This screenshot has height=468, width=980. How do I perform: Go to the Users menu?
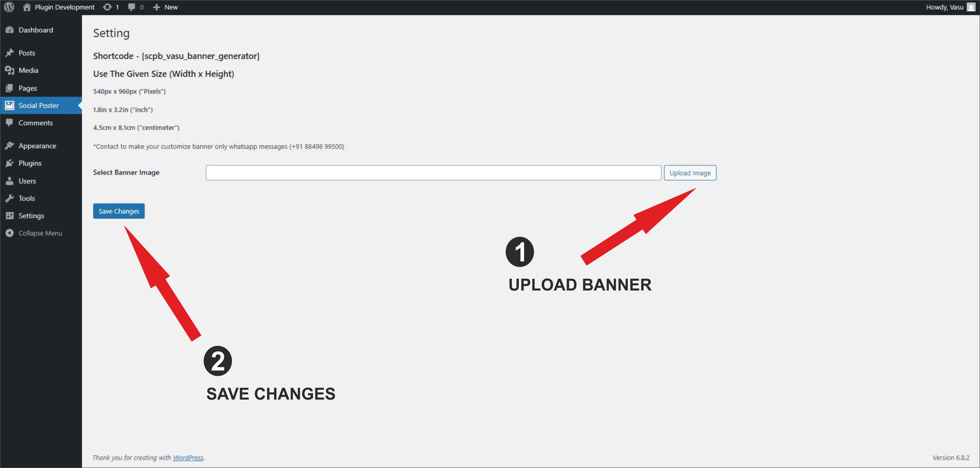click(x=27, y=181)
